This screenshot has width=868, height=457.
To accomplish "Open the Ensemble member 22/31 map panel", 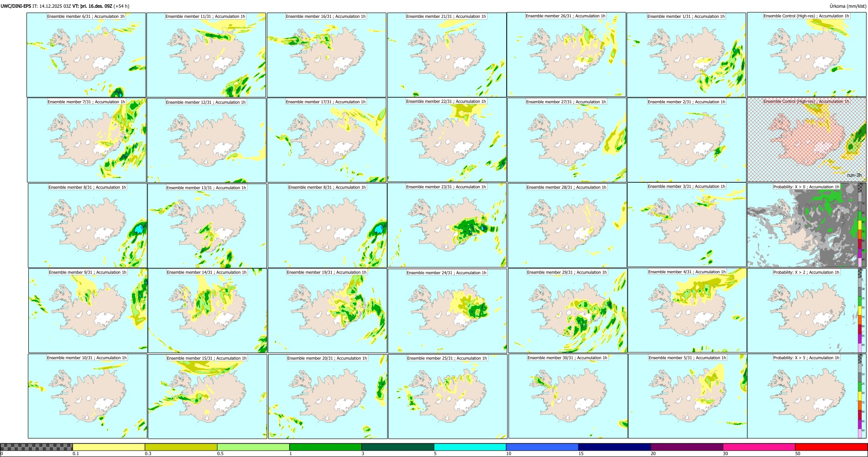I will pyautogui.click(x=447, y=140).
